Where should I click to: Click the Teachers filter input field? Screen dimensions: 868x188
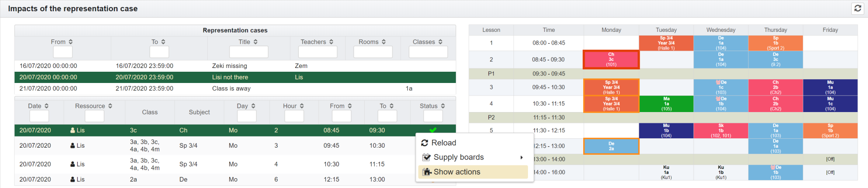tap(318, 52)
